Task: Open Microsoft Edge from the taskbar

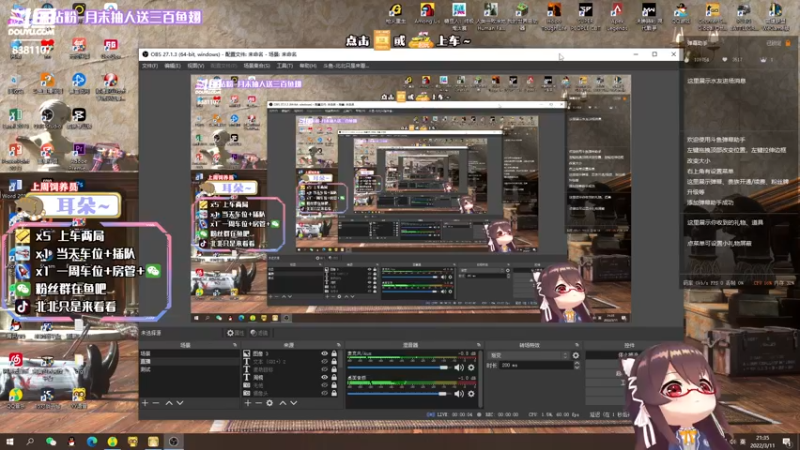Action: coord(92,441)
